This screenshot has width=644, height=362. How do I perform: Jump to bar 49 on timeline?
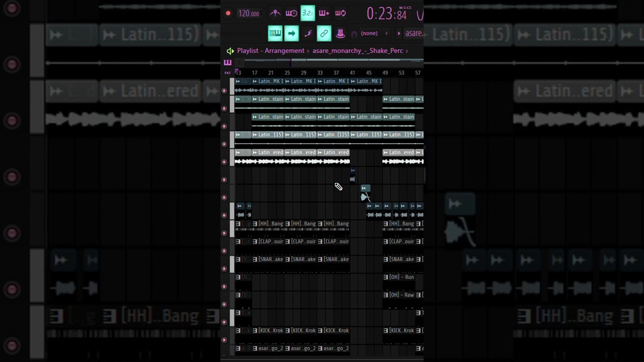click(x=385, y=73)
